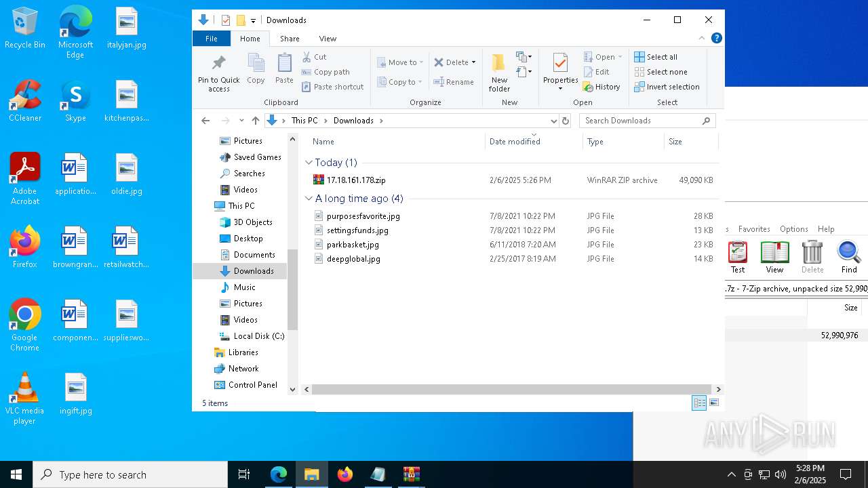This screenshot has width=868, height=488.
Task: Click This PC in address path
Action: [x=304, y=121]
